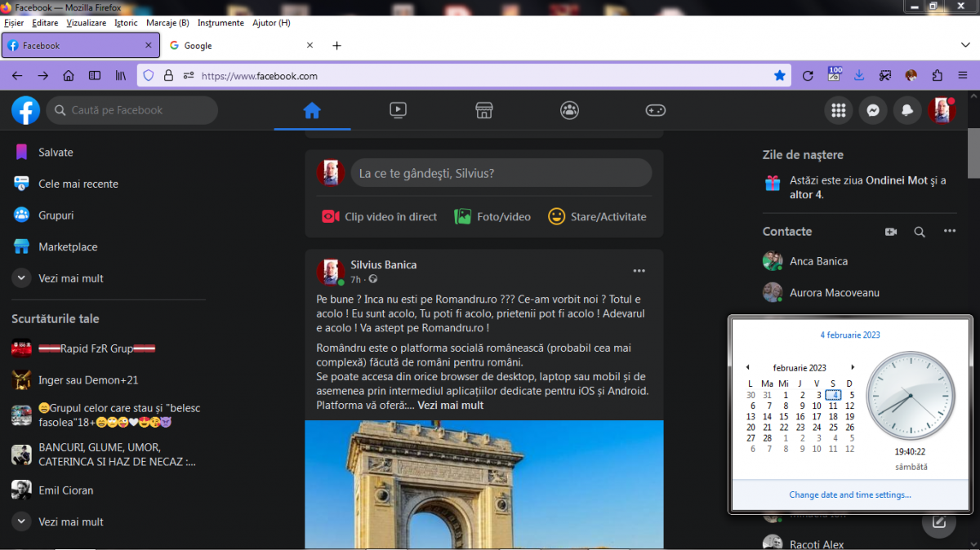Click 'Change date and time settings...' link

[849, 495]
